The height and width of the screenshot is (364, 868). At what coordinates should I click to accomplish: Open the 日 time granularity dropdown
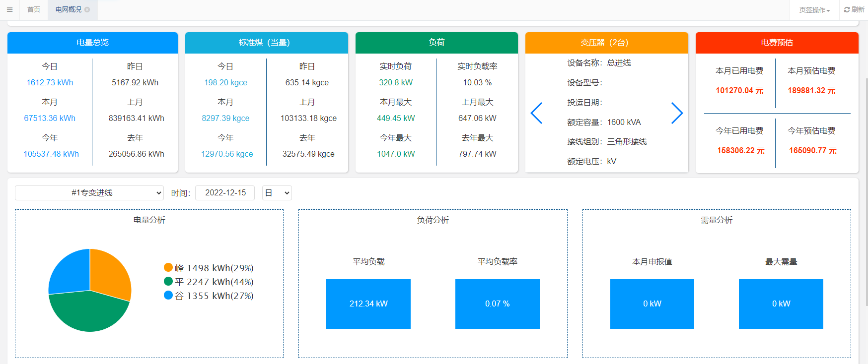(x=277, y=193)
